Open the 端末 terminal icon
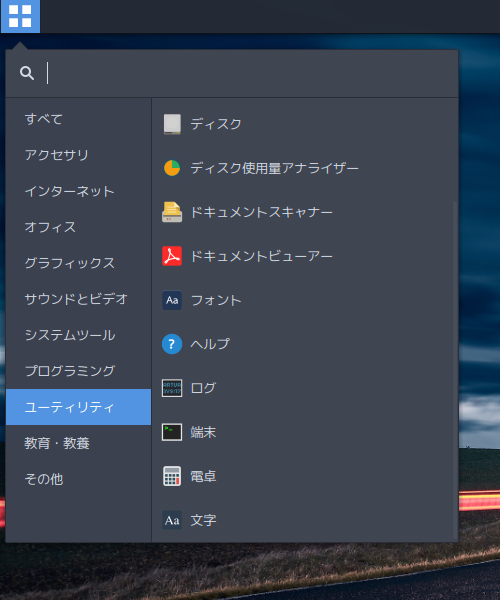 [172, 432]
